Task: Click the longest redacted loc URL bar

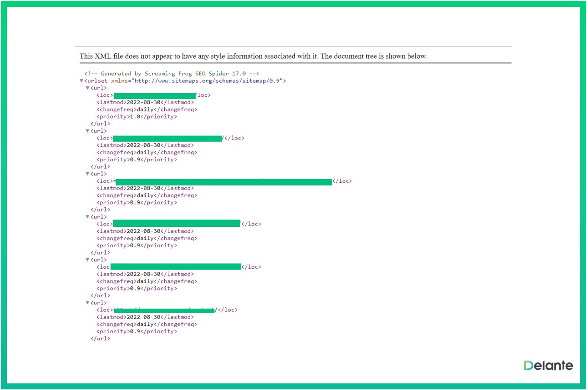Action: [223, 181]
